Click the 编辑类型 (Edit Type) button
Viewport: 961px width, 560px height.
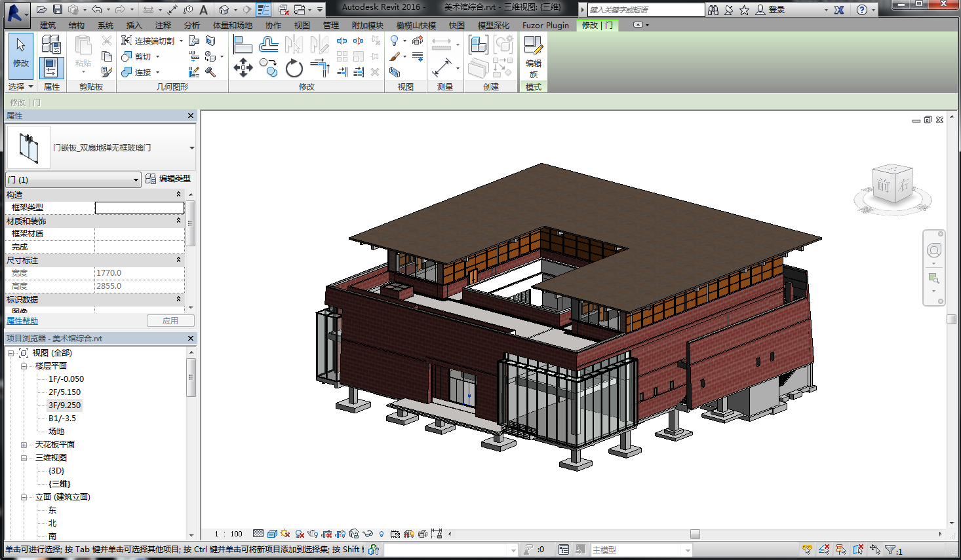[168, 179]
